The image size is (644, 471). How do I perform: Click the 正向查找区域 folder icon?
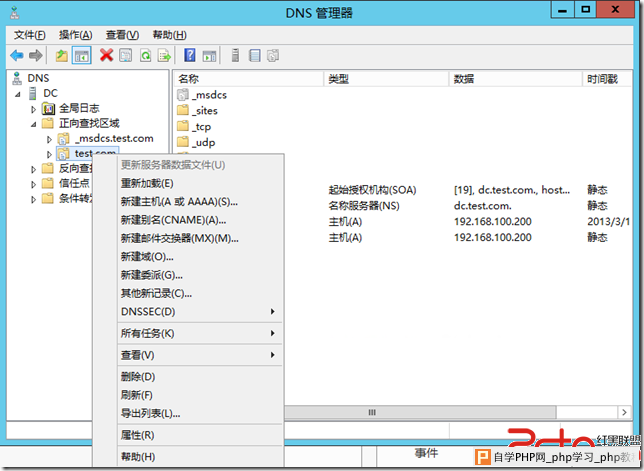(48, 123)
